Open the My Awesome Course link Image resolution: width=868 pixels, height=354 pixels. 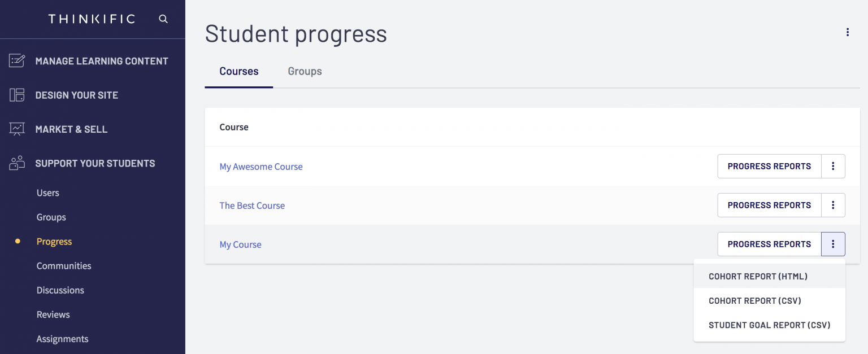coord(261,166)
